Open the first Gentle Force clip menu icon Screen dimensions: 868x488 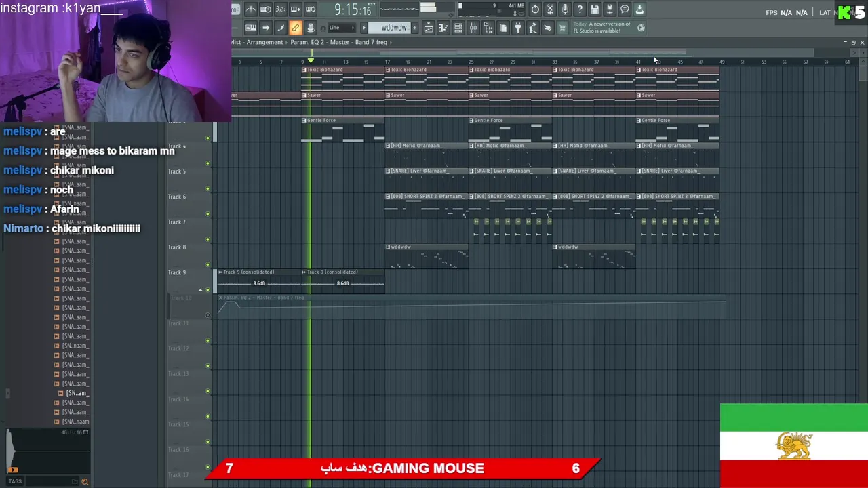304,120
